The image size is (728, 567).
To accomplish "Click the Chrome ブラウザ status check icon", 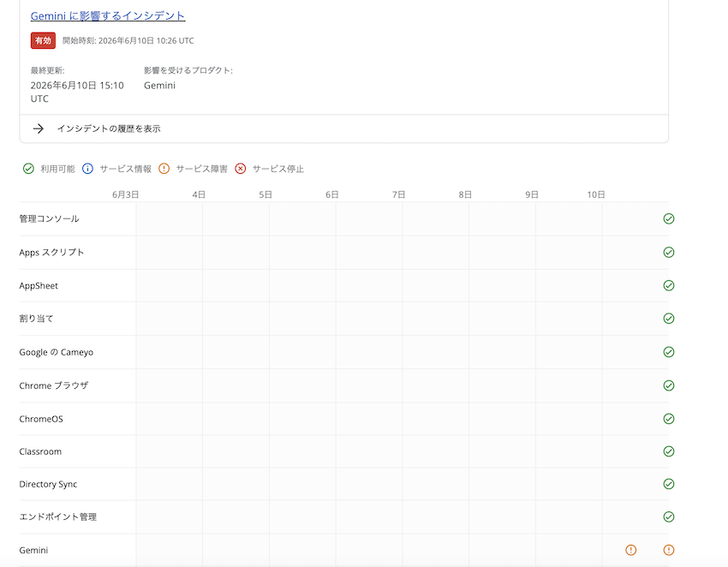I will (669, 385).
